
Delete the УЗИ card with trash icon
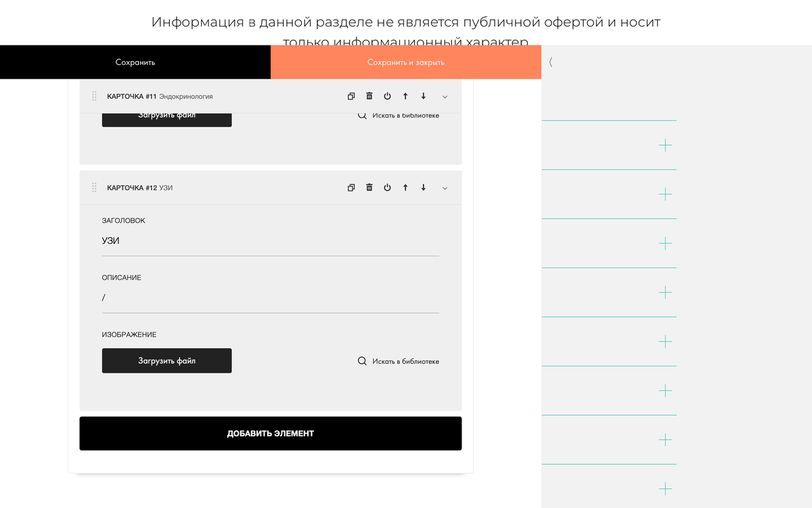pos(369,188)
